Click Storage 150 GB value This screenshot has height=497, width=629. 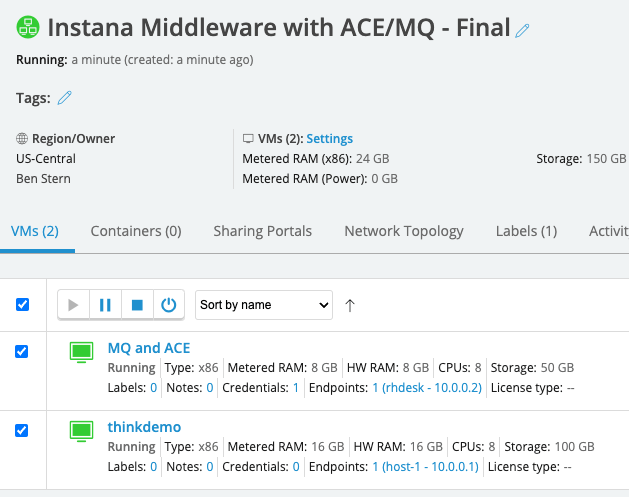coord(606,159)
